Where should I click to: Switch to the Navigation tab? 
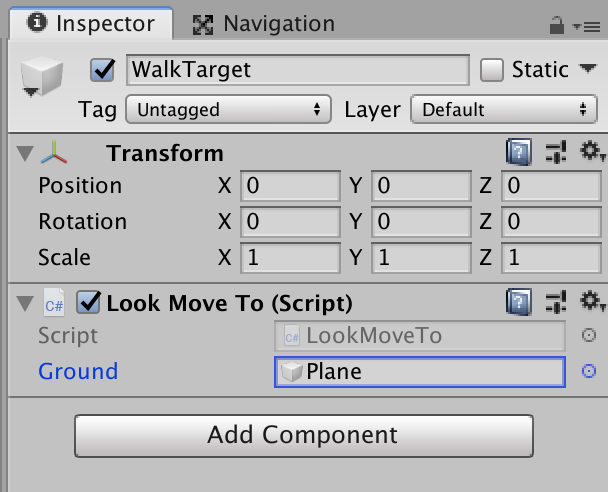point(264,24)
